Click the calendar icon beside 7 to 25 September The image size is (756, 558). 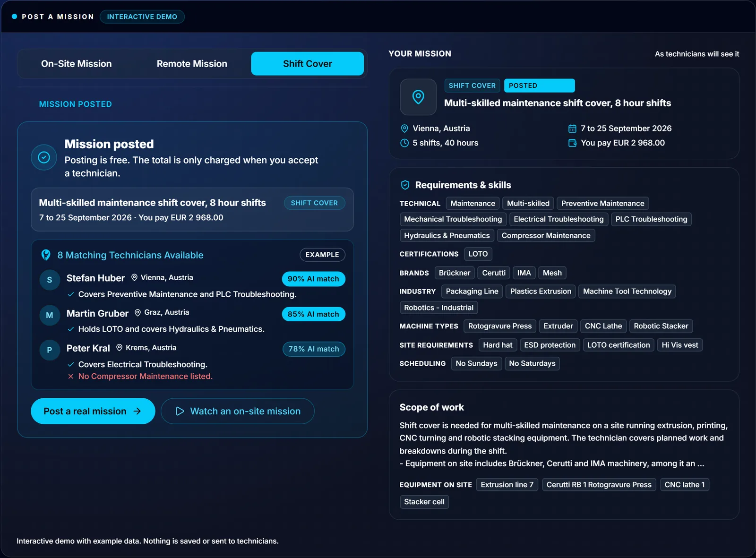click(x=572, y=129)
